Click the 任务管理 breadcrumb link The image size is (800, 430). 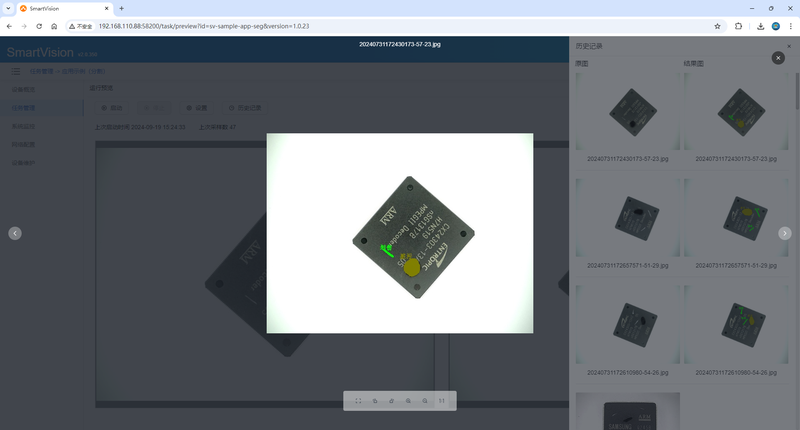(x=41, y=71)
